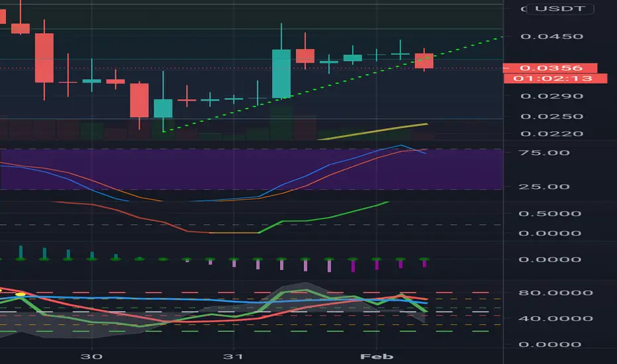Click the 25.00 oscillator axis label
Viewport: 617px width, 364px height.
(x=544, y=187)
